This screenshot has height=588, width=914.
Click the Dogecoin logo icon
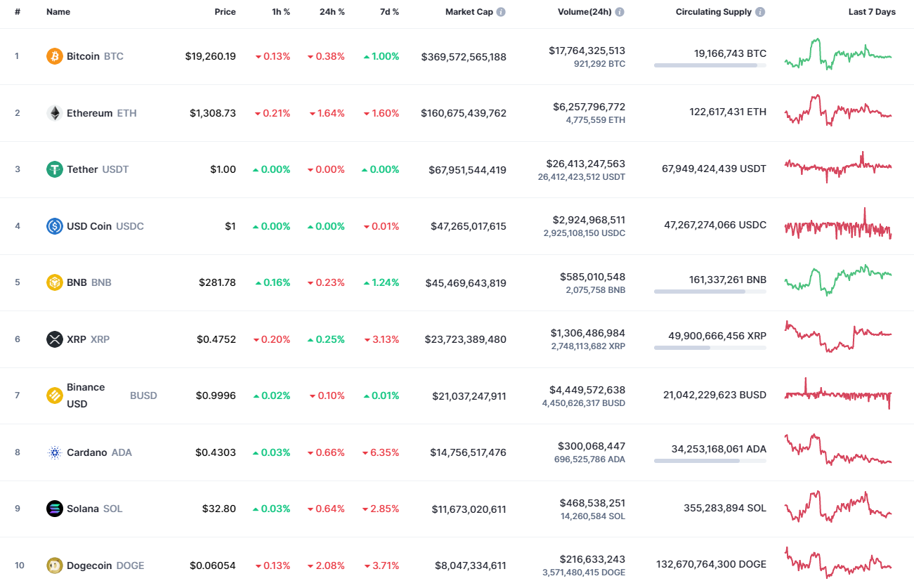[x=54, y=566]
